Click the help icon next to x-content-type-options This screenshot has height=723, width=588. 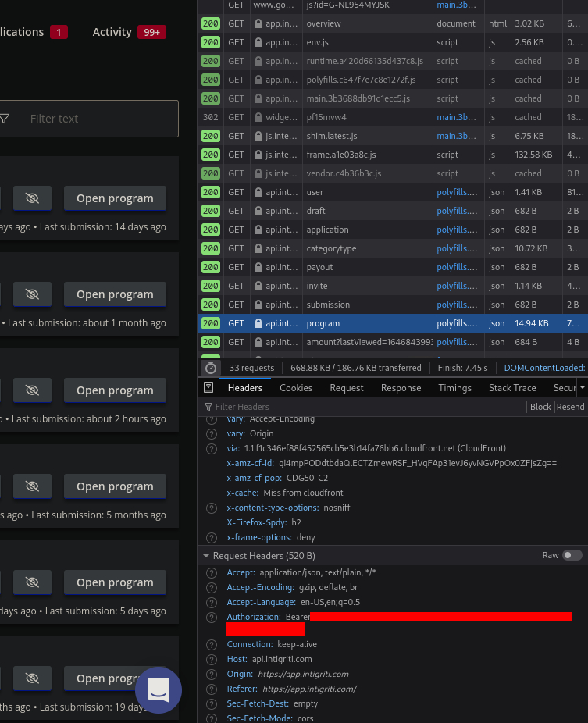coord(212,508)
